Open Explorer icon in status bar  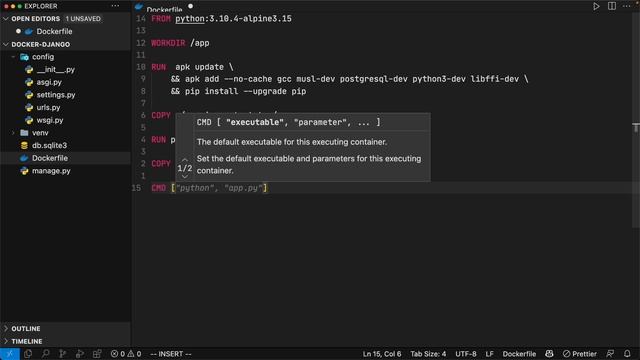click(x=28, y=353)
